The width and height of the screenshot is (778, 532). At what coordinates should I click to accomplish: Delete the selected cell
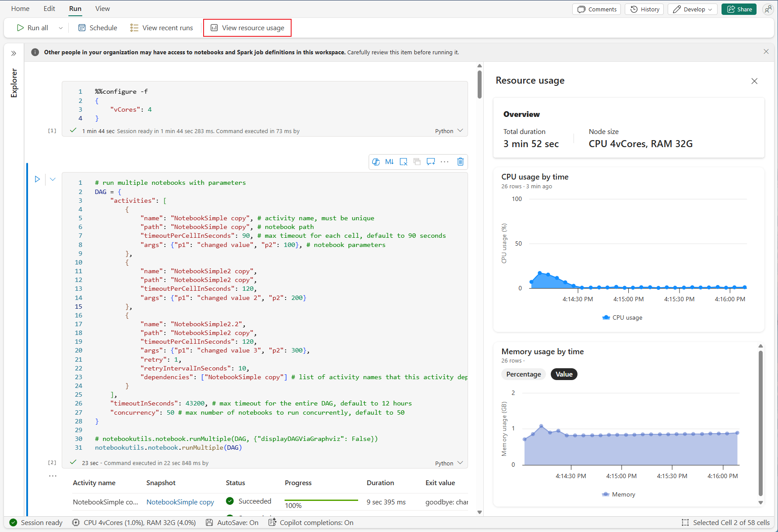[460, 162]
